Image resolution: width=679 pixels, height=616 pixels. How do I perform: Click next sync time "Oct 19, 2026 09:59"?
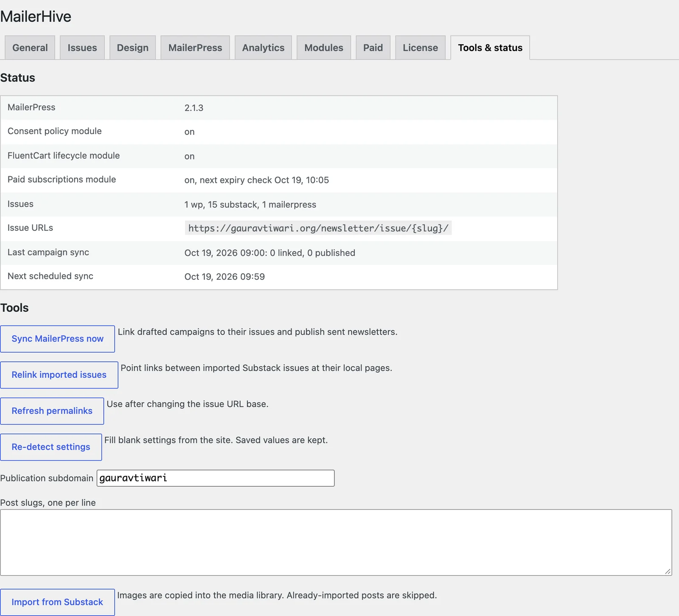coord(224,277)
